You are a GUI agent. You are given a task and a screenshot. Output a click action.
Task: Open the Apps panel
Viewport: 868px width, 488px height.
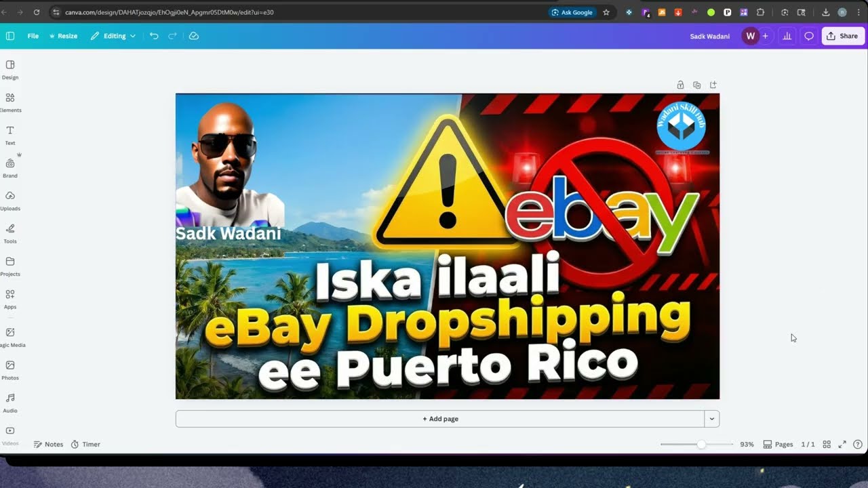[x=10, y=300]
